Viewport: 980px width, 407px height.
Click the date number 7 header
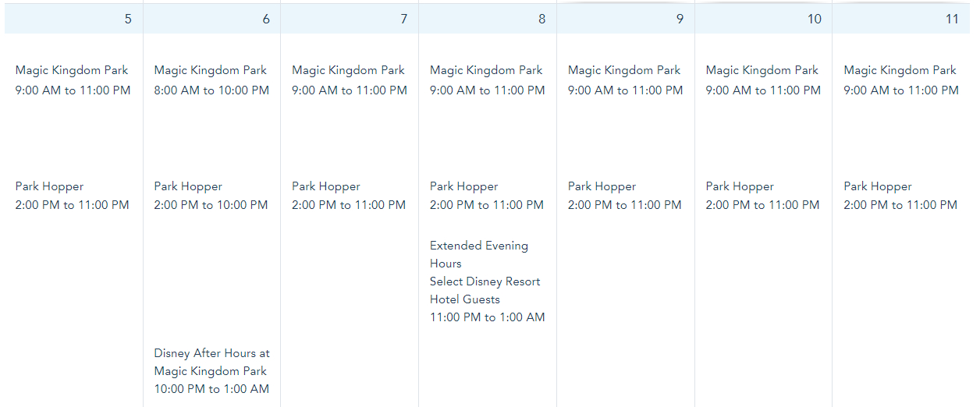(x=403, y=19)
